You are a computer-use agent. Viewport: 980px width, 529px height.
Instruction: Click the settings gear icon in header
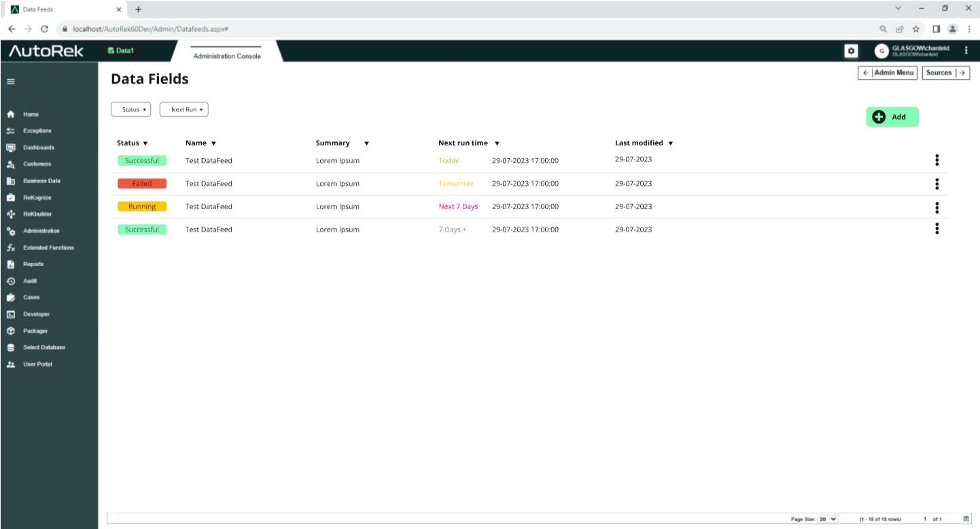pos(850,51)
